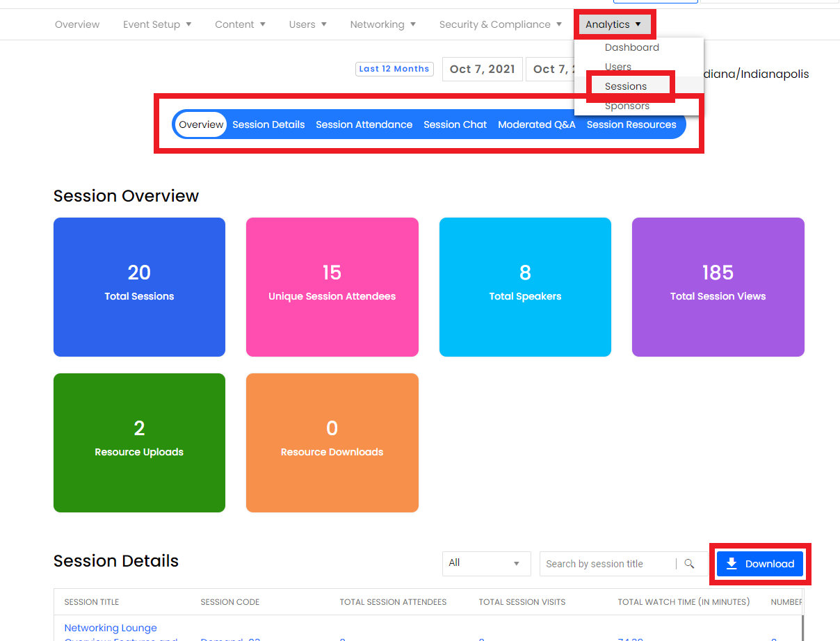Open the Event Setup dropdown
840x641 pixels.
(x=156, y=24)
